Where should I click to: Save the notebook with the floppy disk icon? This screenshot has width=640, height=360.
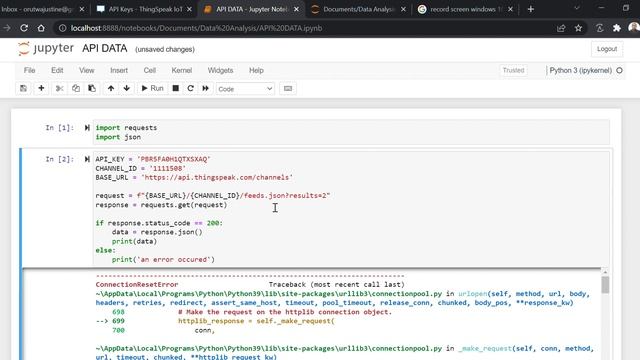point(23,89)
